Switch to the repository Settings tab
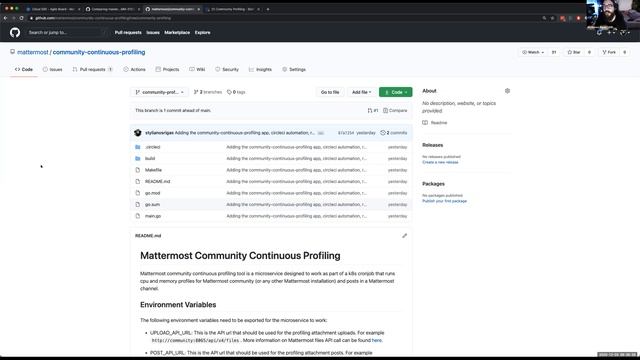This screenshot has height=360, width=640. pyautogui.click(x=294, y=69)
